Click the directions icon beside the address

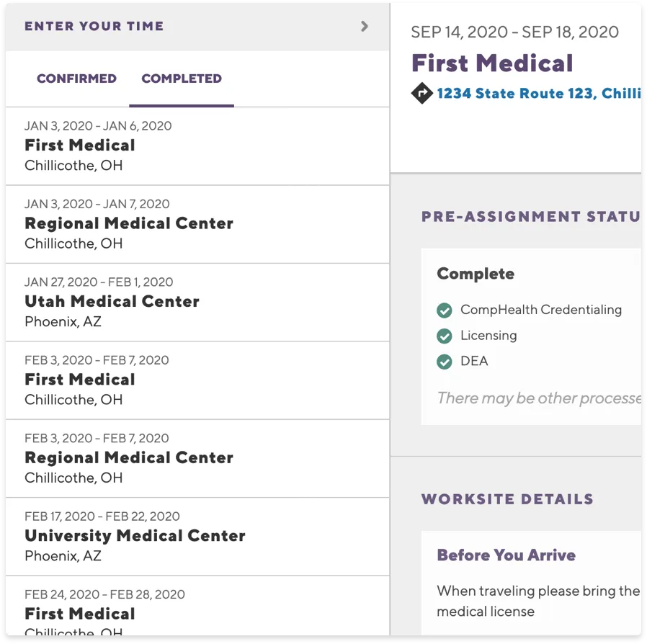point(422,92)
